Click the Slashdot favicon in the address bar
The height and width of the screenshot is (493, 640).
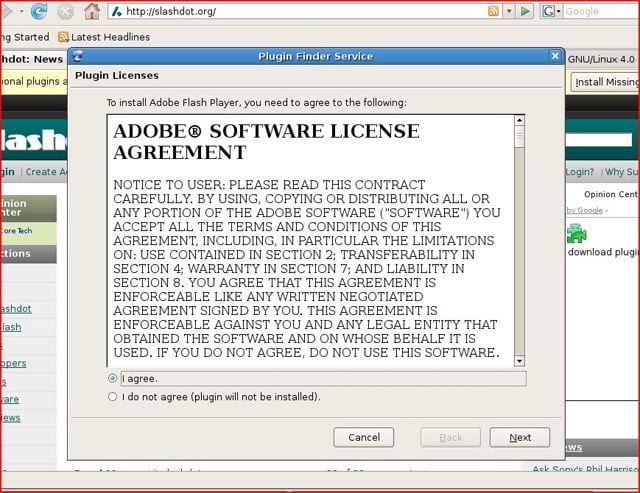[x=117, y=11]
